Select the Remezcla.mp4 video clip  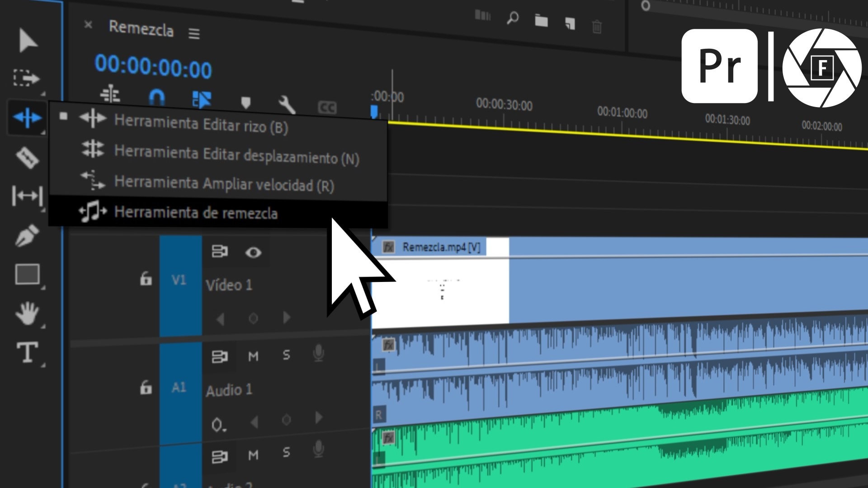619,280
